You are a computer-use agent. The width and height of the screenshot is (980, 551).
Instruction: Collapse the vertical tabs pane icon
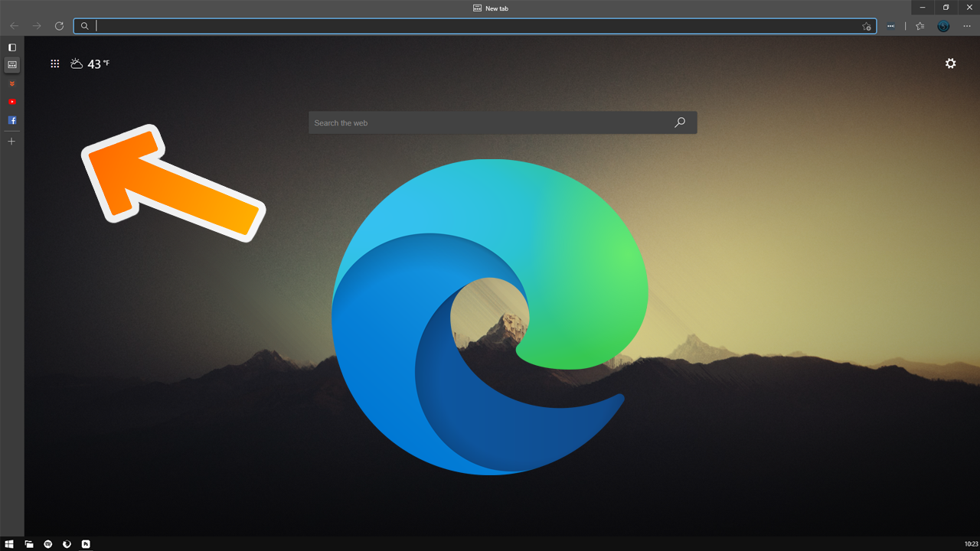coord(12,47)
